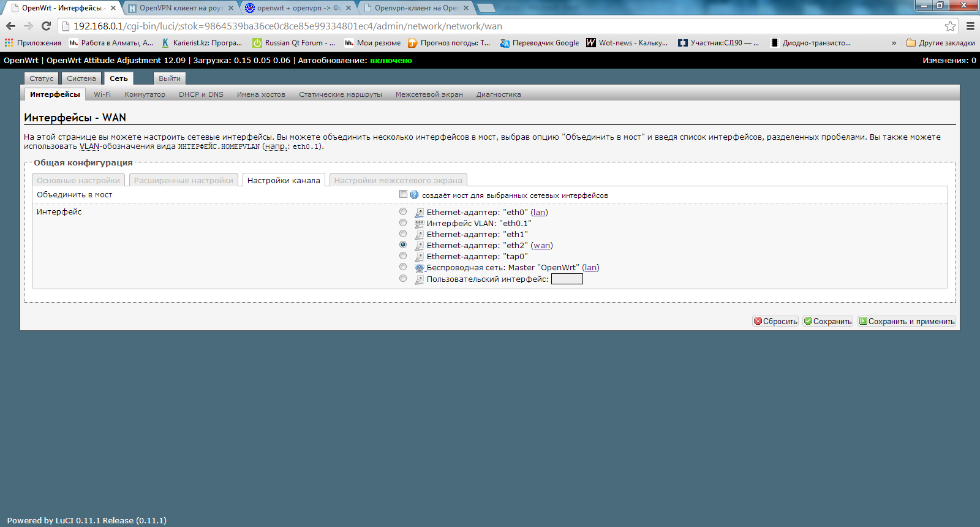The height and width of the screenshot is (527, 980).
Task: Click Сбросить reset button
Action: click(775, 321)
